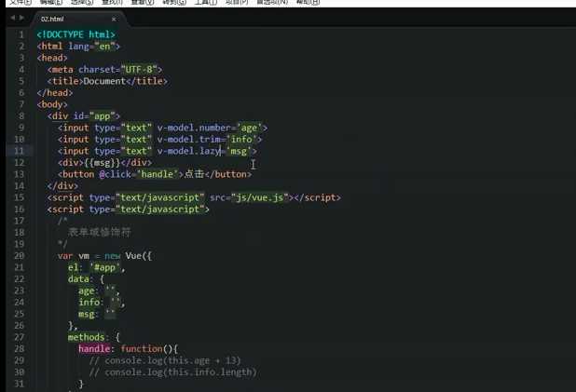Go to the next tab using right arrow
Viewport: 576px width, 392px height.
click(21, 18)
